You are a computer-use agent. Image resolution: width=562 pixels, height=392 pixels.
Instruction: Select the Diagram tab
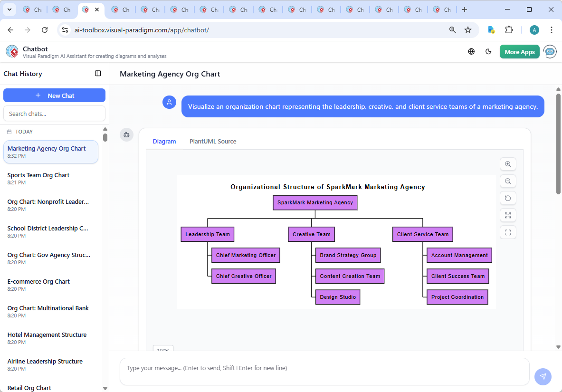pyautogui.click(x=164, y=142)
